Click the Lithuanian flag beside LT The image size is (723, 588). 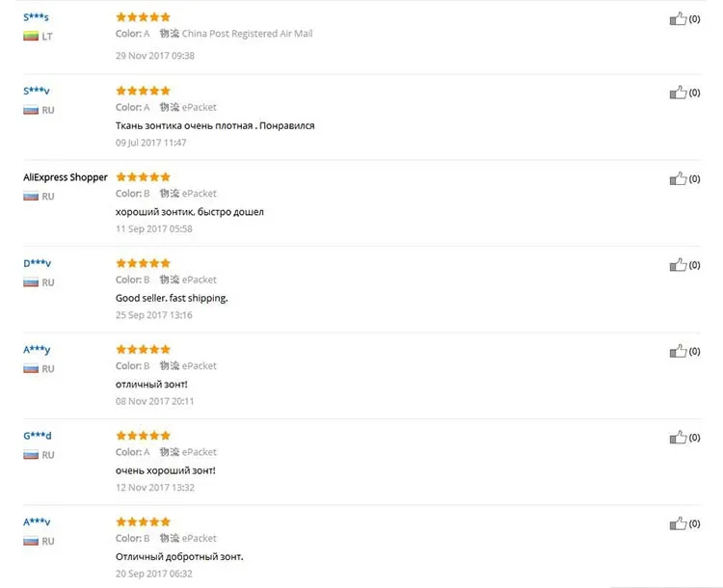30,36
